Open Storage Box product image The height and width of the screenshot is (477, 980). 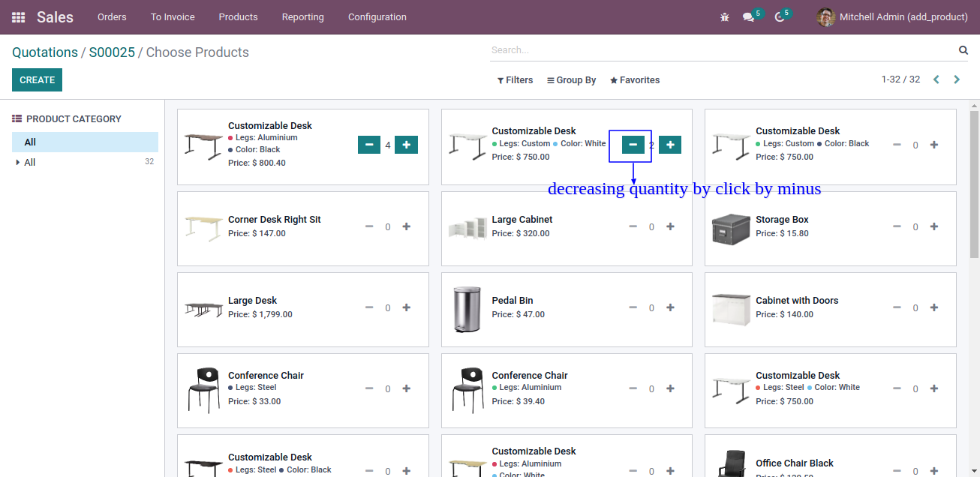pyautogui.click(x=731, y=229)
